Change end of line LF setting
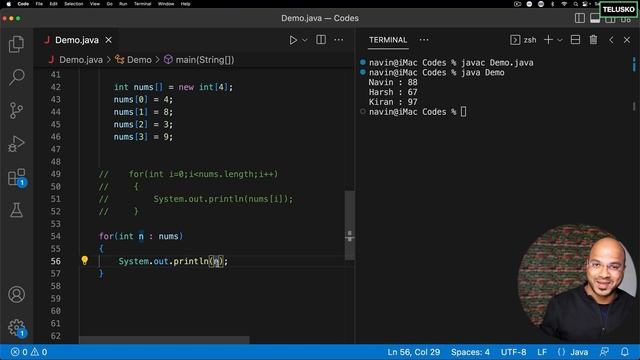Image resolution: width=640 pixels, height=360 pixels. click(542, 352)
